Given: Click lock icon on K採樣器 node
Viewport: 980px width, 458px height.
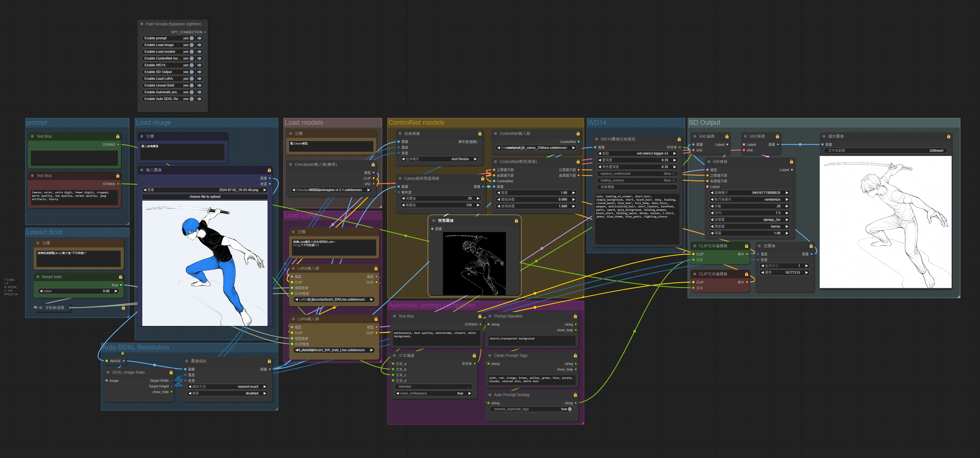Looking at the screenshot, I should [x=791, y=162].
